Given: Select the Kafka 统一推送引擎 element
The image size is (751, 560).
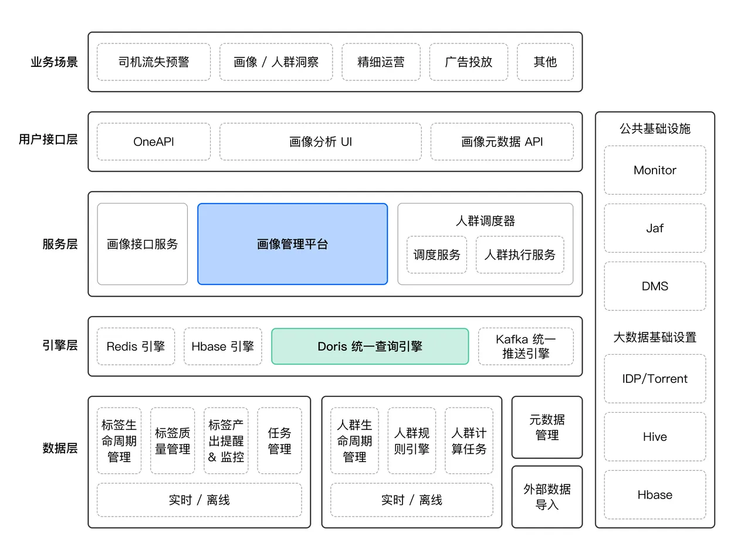Looking at the screenshot, I should (526, 346).
